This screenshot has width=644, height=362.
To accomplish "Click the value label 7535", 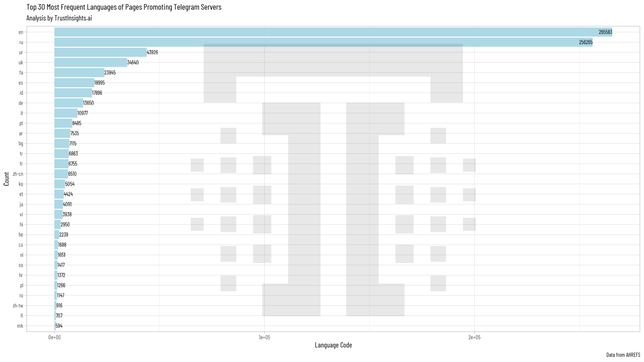I will coord(75,133).
